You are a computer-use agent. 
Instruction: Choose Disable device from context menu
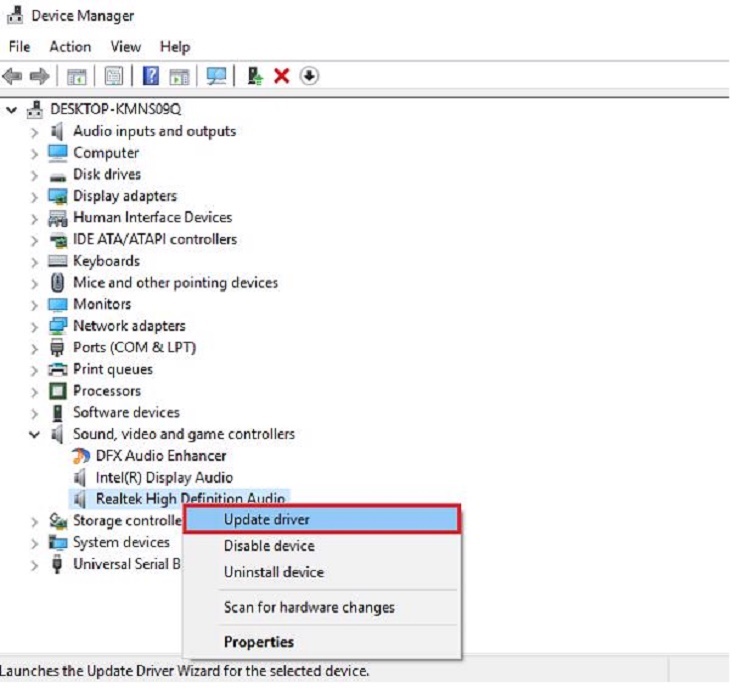pyautogui.click(x=322, y=546)
